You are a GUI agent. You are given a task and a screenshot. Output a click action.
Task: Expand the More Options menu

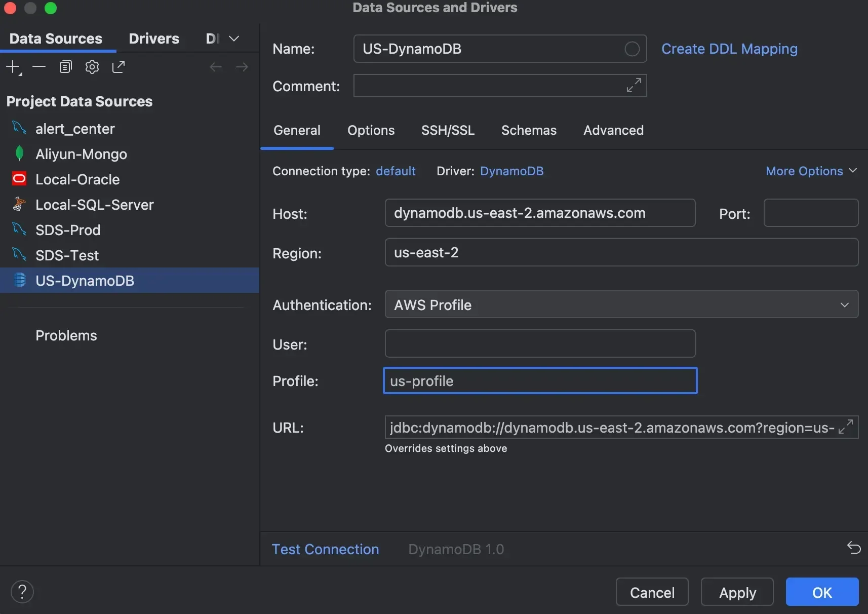click(811, 171)
